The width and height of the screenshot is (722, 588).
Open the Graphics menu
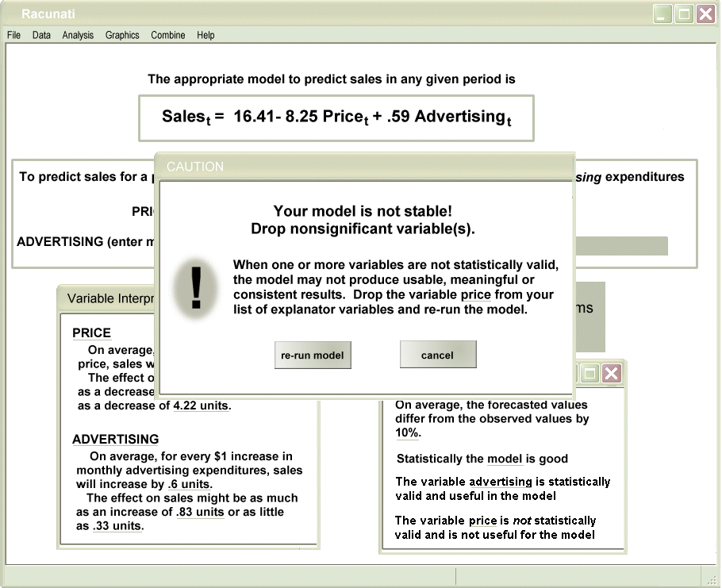pos(122,35)
